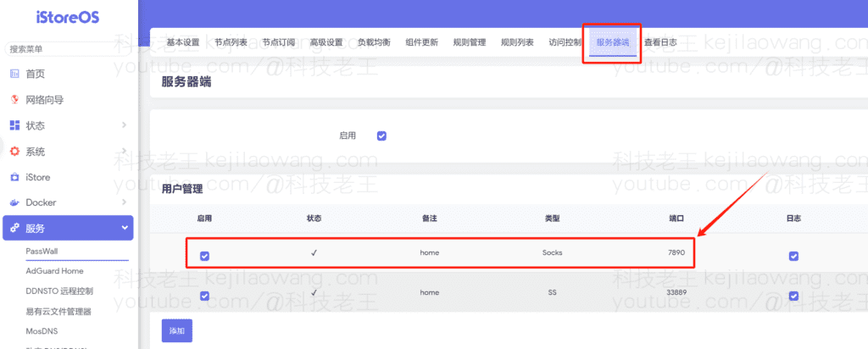Switch to the 节点列表 tab
This screenshot has height=349, width=868.
pos(231,42)
